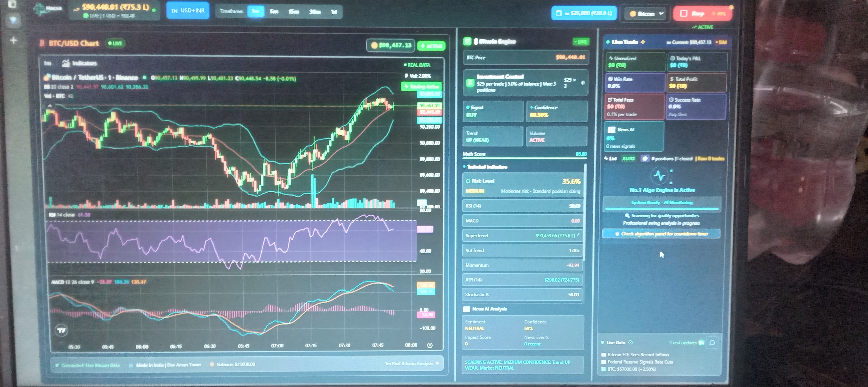Switch to the 5m timeframe tab

[x=274, y=12]
